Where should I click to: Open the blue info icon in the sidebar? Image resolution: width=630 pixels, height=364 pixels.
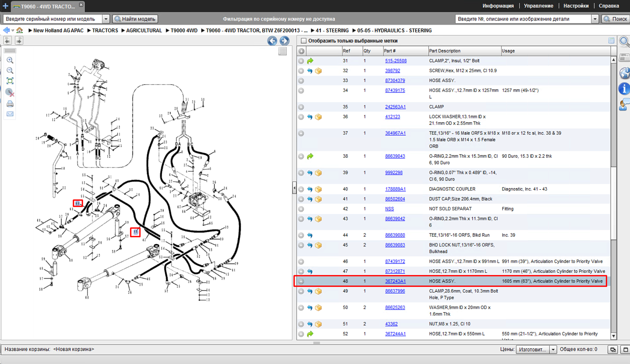[x=625, y=89]
